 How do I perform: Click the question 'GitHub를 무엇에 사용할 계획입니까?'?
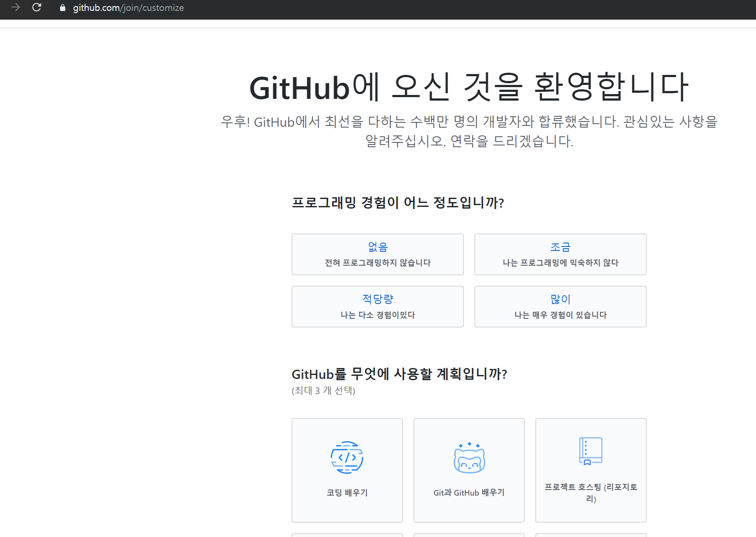(x=400, y=374)
